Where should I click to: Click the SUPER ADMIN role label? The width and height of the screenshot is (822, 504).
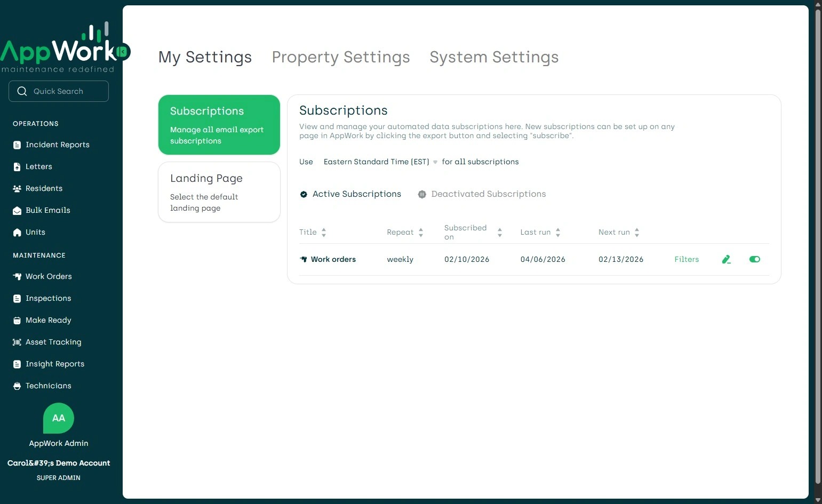pyautogui.click(x=59, y=478)
